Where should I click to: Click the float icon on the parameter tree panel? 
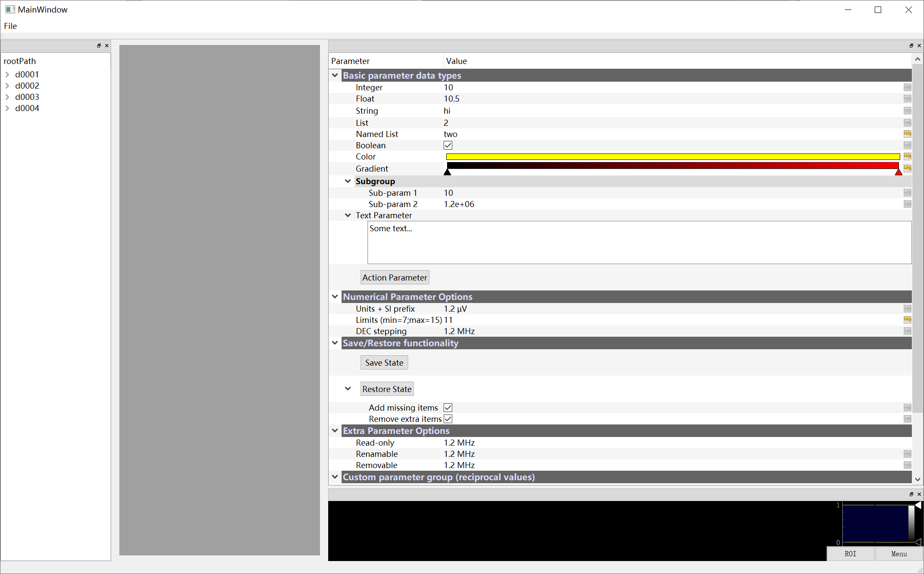[x=911, y=45]
